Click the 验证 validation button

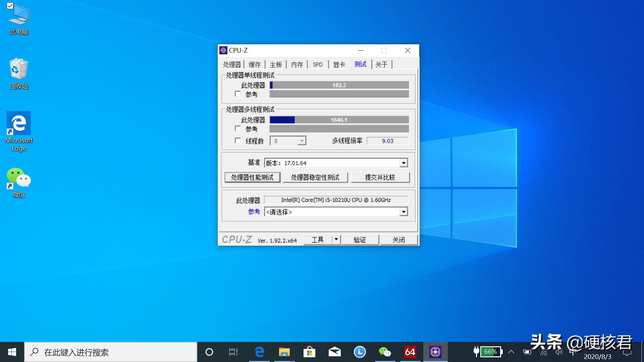pos(360,239)
